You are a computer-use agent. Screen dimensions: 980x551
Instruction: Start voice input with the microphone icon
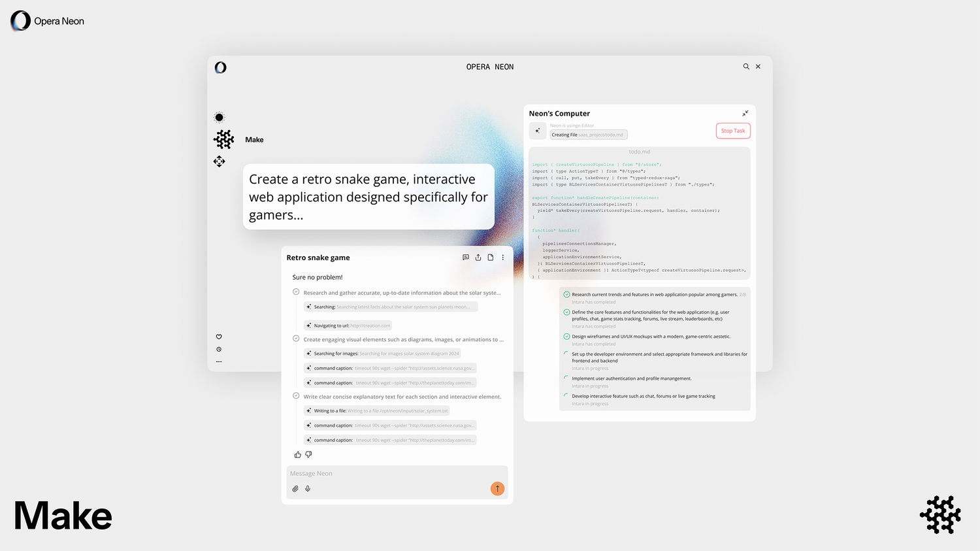click(308, 489)
